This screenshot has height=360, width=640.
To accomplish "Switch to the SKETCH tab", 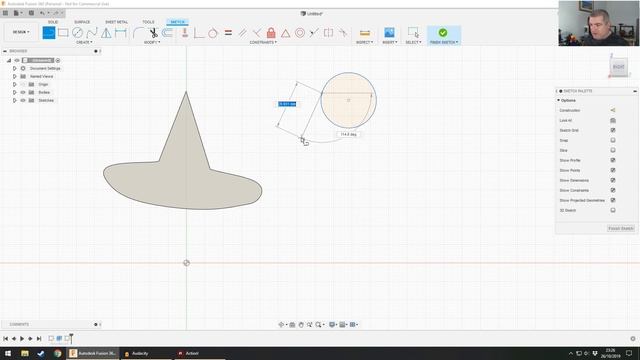I will point(177,22).
